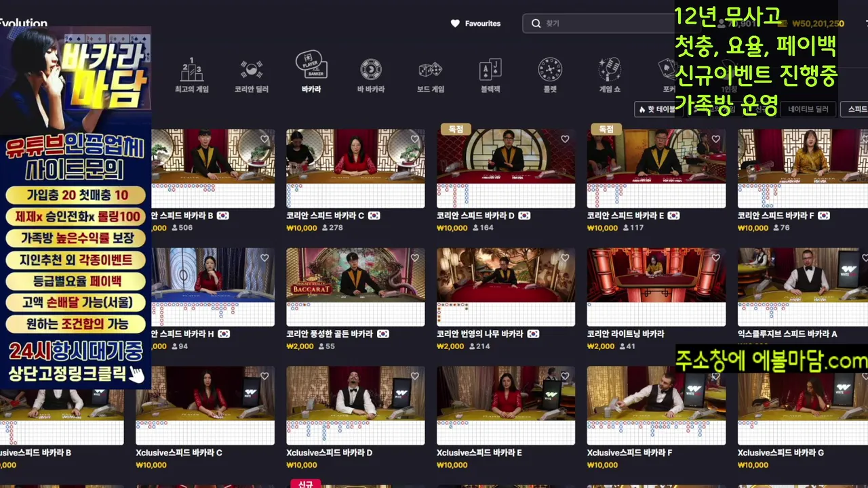
Task: Click the 코리안 라이트닝 바카라 title
Action: pos(625,334)
